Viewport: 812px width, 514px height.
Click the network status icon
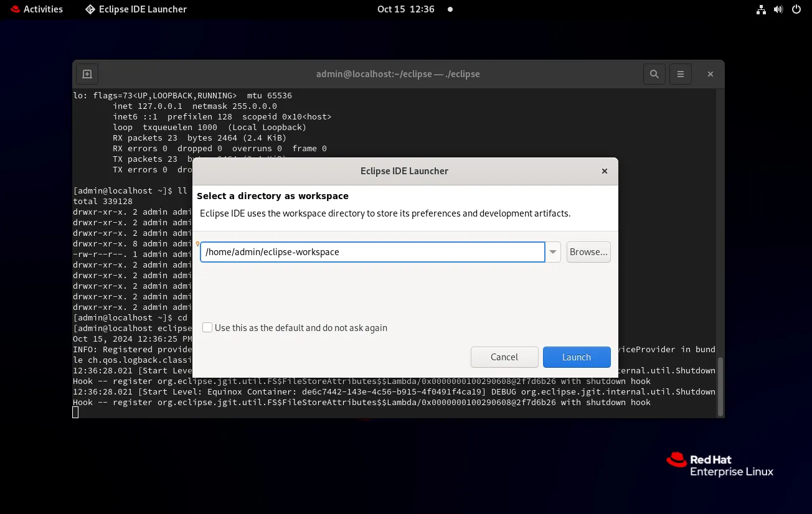coord(761,9)
